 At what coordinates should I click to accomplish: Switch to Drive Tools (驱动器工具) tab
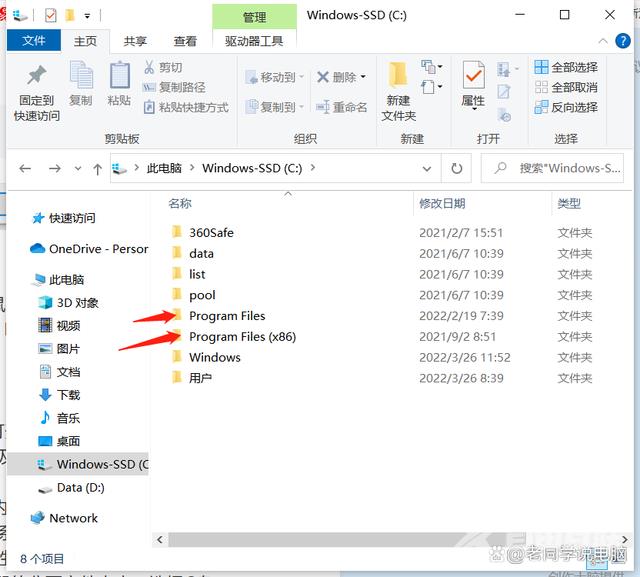(x=254, y=41)
